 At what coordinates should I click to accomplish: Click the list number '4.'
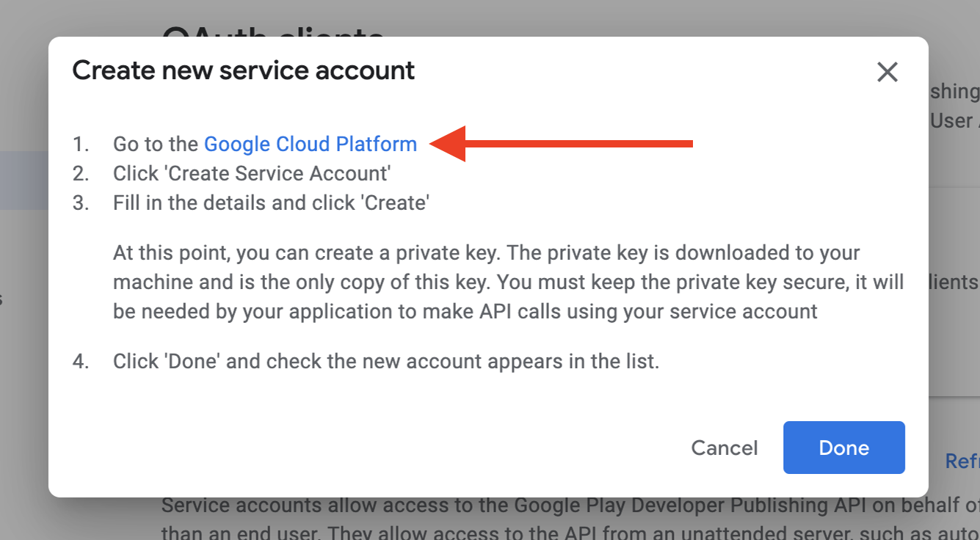click(x=81, y=362)
